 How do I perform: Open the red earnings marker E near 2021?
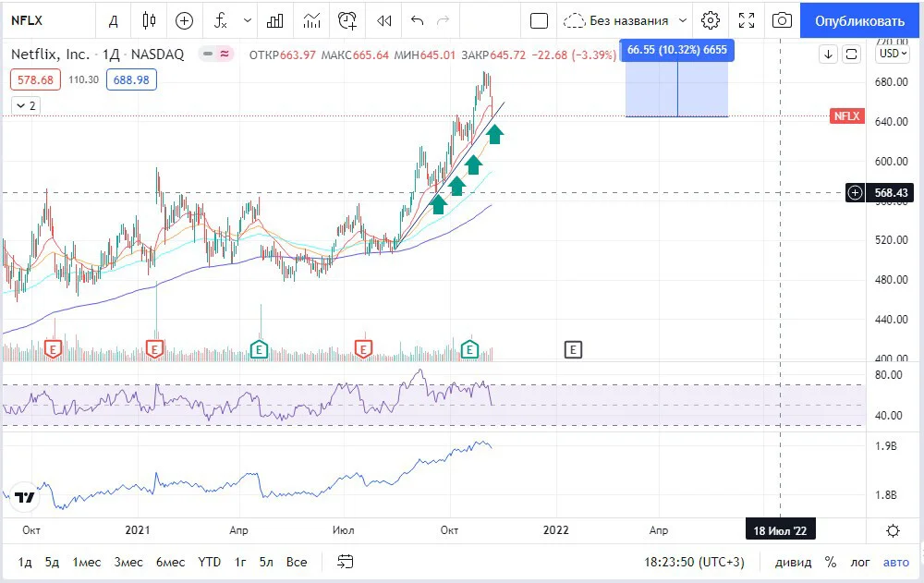154,349
